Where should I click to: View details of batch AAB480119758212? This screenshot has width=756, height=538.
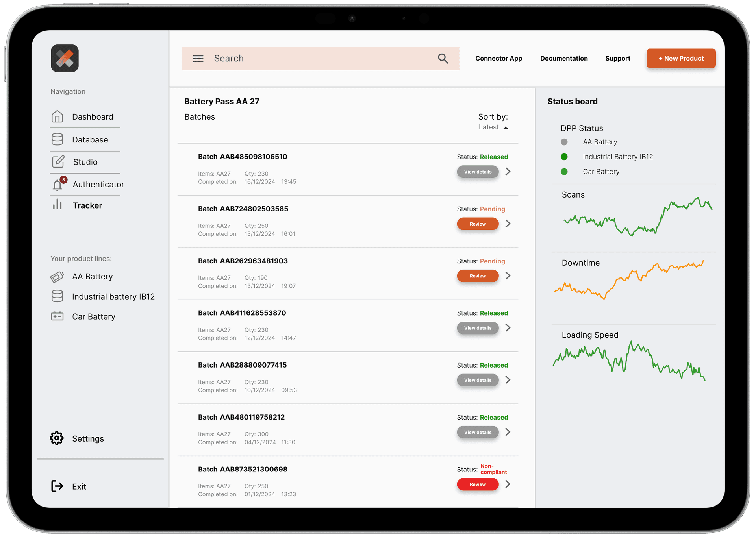[x=478, y=432]
